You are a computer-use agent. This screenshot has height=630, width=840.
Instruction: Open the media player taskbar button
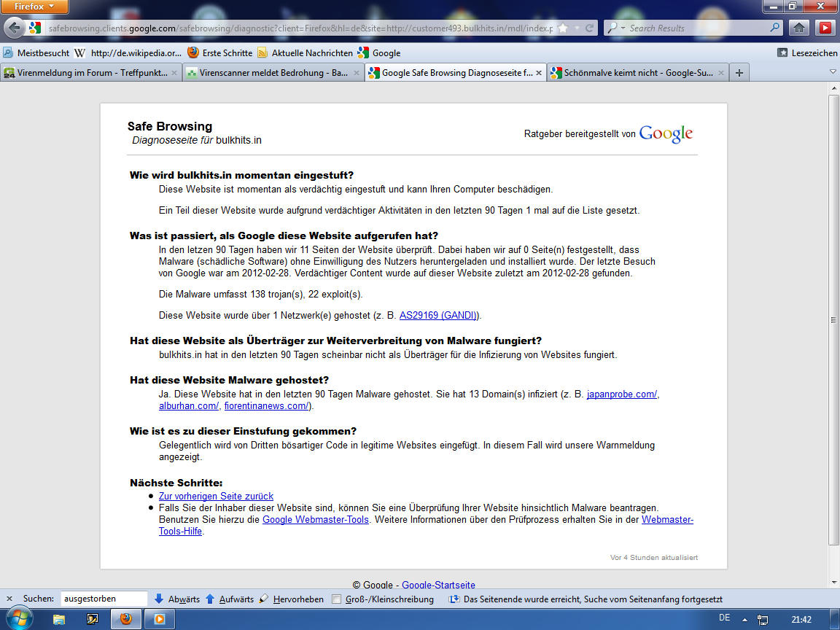point(160,620)
